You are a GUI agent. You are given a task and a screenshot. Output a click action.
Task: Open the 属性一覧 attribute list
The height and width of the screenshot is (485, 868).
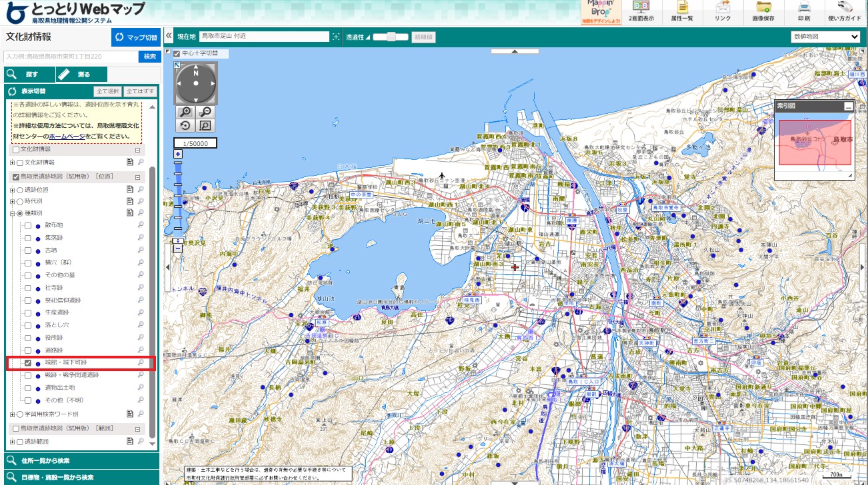point(682,13)
